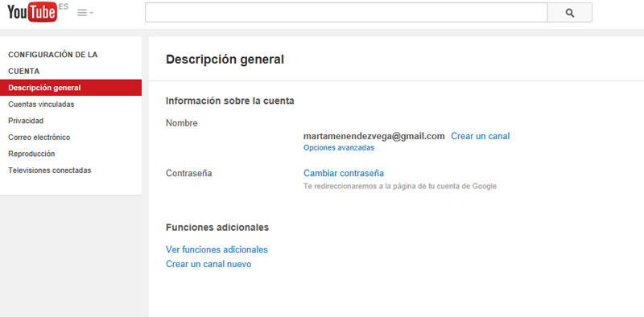Open Privacidad settings
This screenshot has width=644, height=317.
26,121
